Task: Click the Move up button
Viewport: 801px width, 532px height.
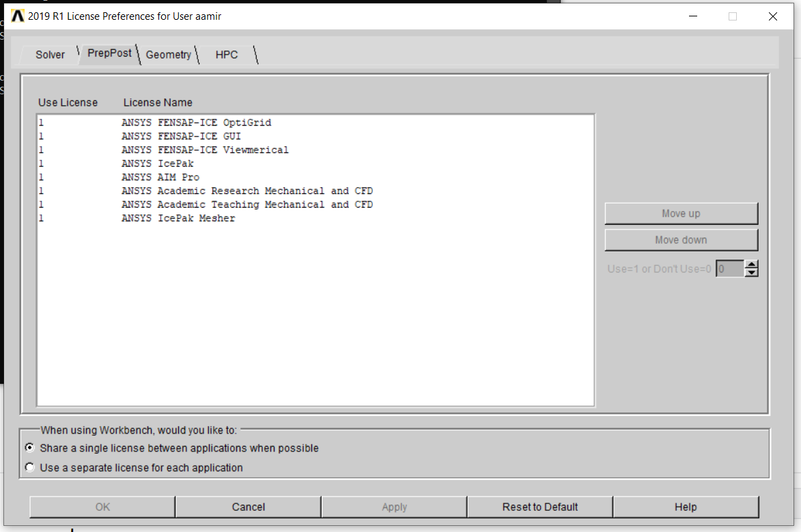Action: [x=681, y=213]
